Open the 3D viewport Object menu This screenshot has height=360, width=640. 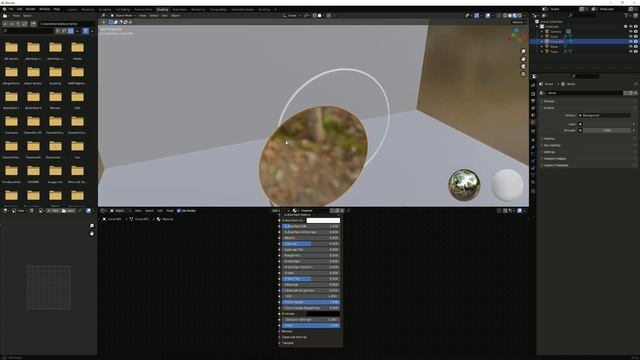click(x=176, y=16)
